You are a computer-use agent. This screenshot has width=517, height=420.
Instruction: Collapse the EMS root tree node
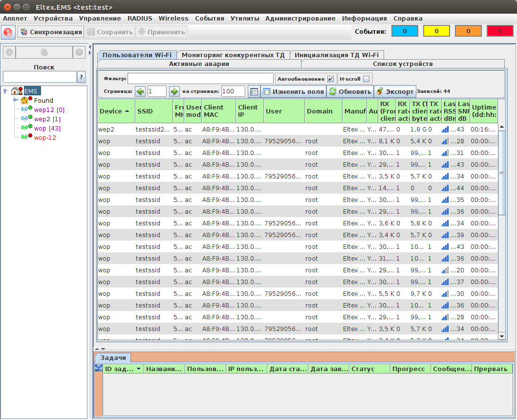[x=5, y=90]
